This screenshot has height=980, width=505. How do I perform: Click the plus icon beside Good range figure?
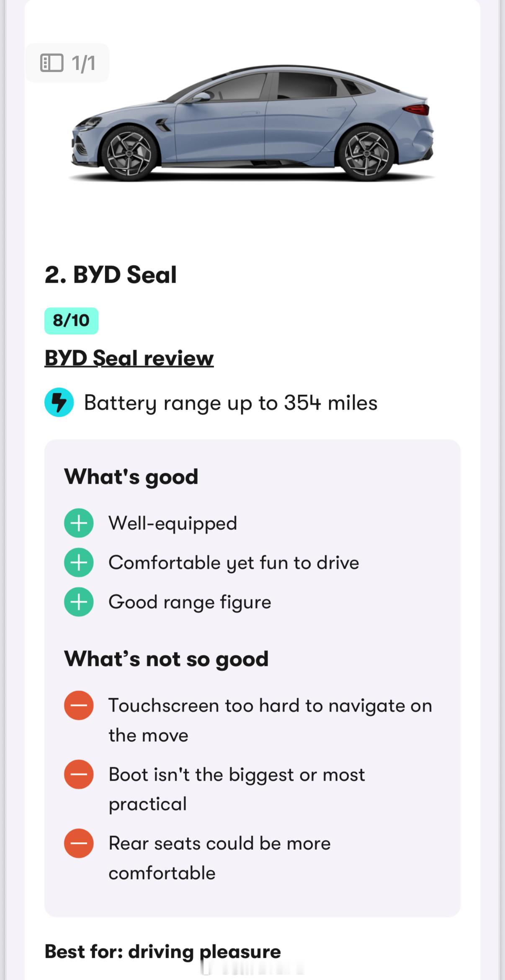[79, 602]
